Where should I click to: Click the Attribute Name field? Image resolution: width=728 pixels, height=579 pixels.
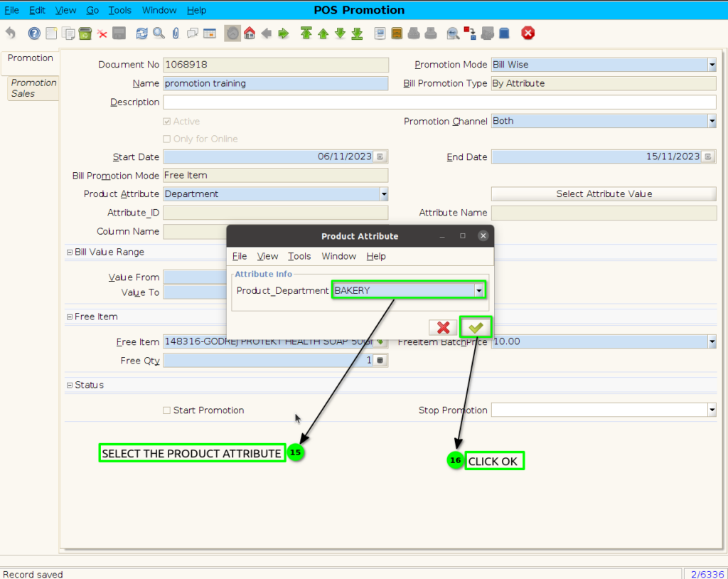tap(604, 213)
